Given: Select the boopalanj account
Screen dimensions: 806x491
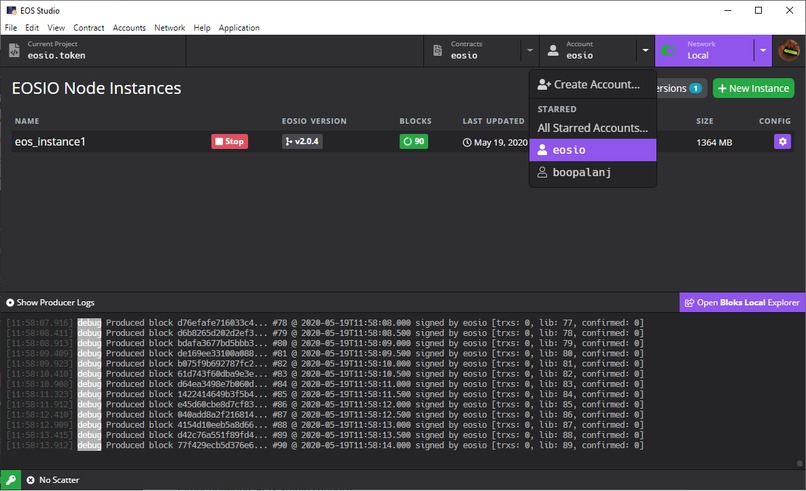Looking at the screenshot, I should (x=593, y=172).
